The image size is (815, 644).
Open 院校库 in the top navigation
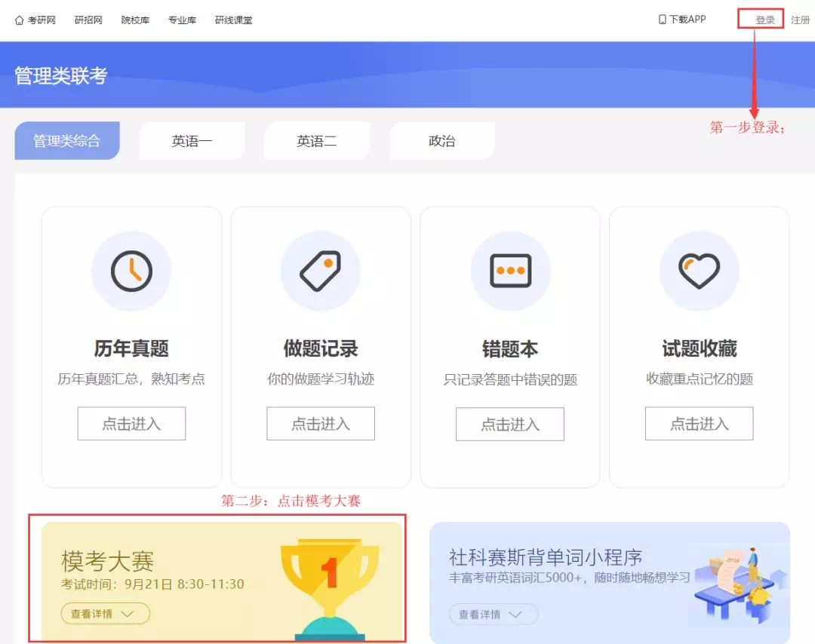coord(135,20)
